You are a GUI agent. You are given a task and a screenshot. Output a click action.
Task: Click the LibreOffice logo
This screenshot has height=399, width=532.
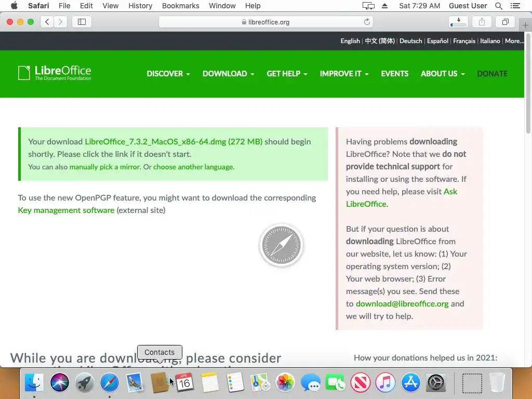click(55, 73)
